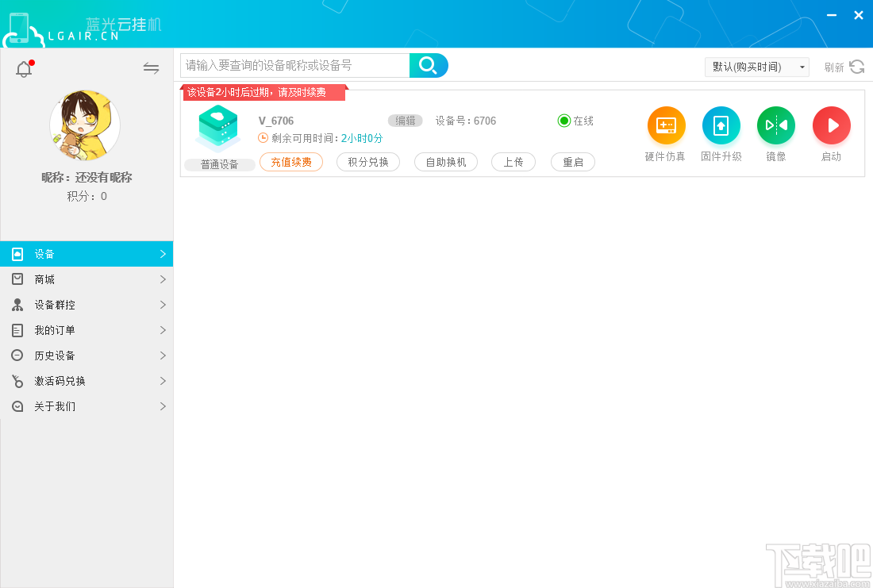This screenshot has height=588, width=873.
Task: Click the 设备号: 6706 text
Action: click(x=465, y=121)
